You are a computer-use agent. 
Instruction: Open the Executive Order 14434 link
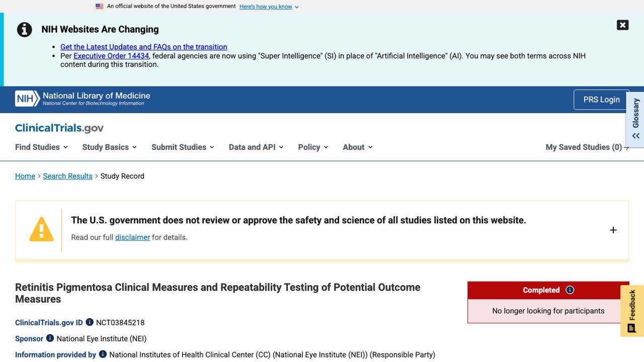click(111, 56)
